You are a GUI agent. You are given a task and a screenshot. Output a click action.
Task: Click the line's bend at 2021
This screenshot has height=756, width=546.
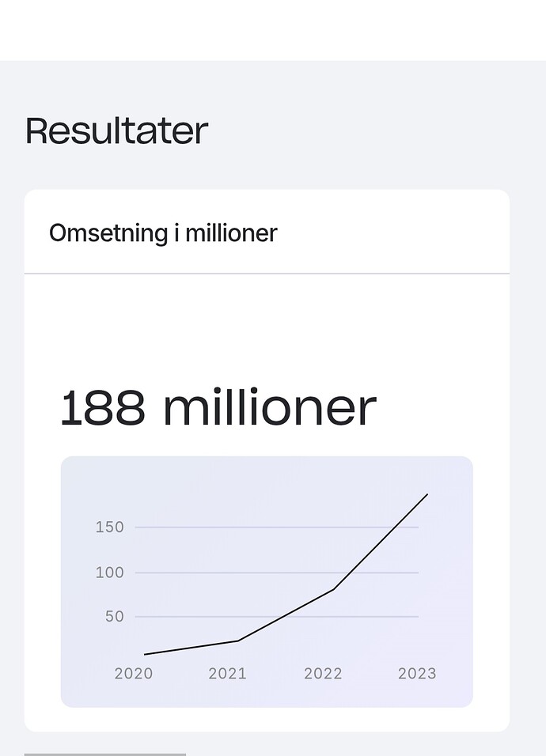point(238,641)
